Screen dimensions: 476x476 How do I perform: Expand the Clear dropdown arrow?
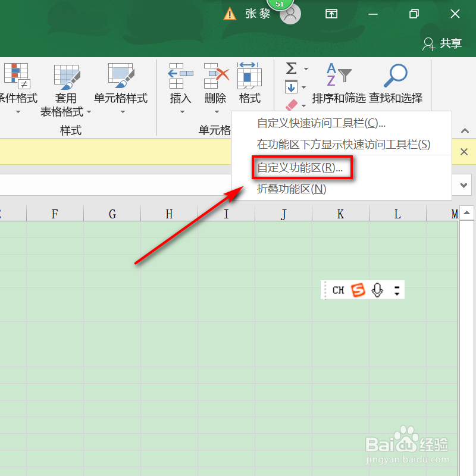(303, 106)
